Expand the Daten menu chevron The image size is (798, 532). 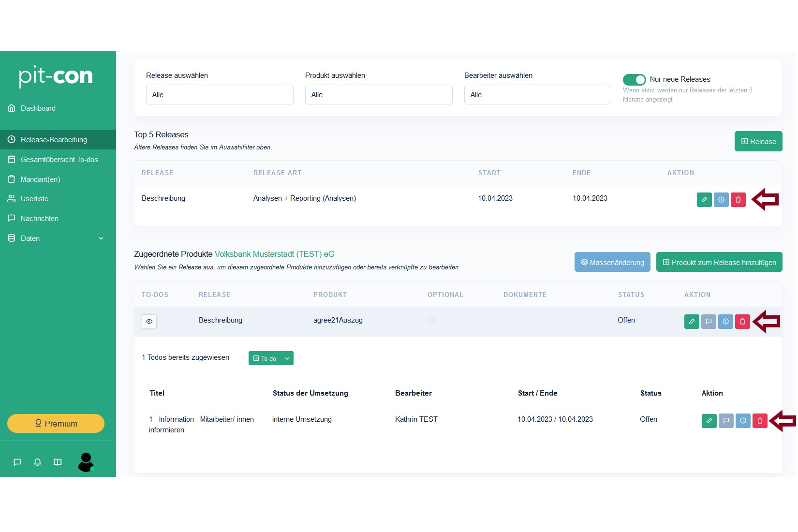pos(101,238)
